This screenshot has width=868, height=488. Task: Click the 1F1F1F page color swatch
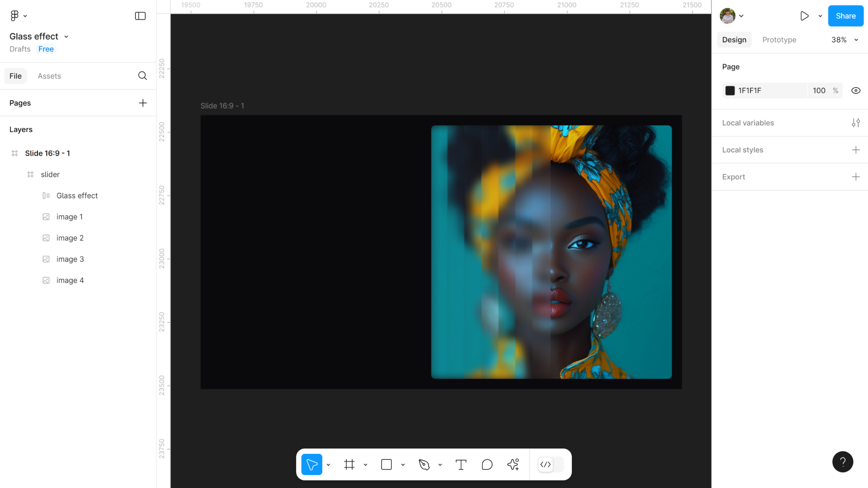tap(730, 91)
